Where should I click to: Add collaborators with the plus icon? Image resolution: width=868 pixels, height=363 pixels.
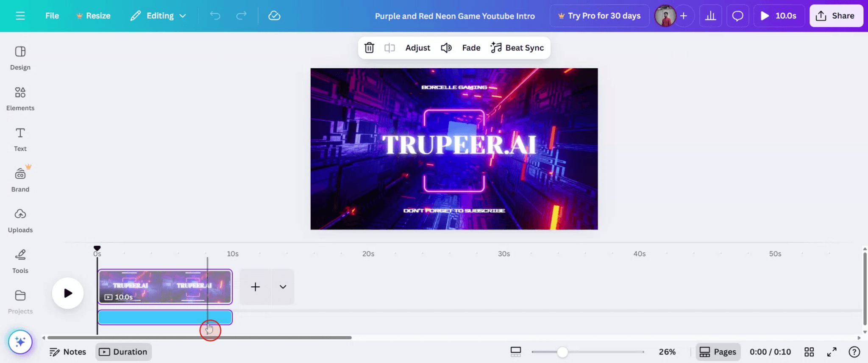click(x=684, y=16)
